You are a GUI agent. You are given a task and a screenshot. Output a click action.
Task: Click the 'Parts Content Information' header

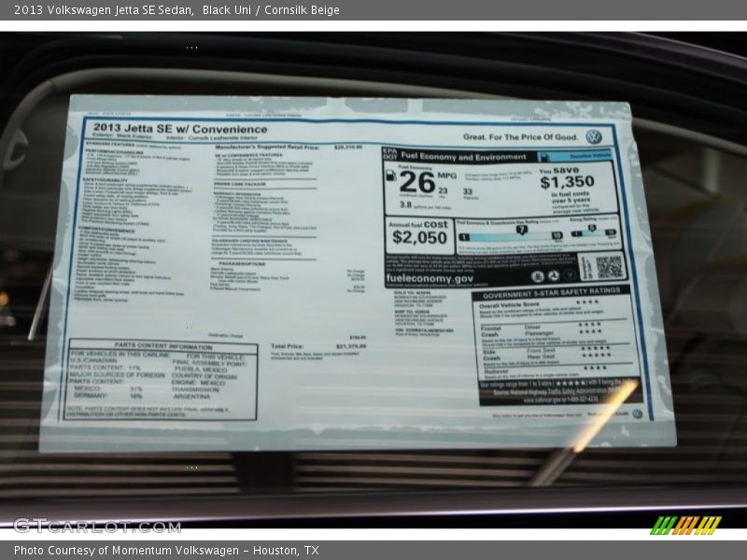[x=163, y=345]
